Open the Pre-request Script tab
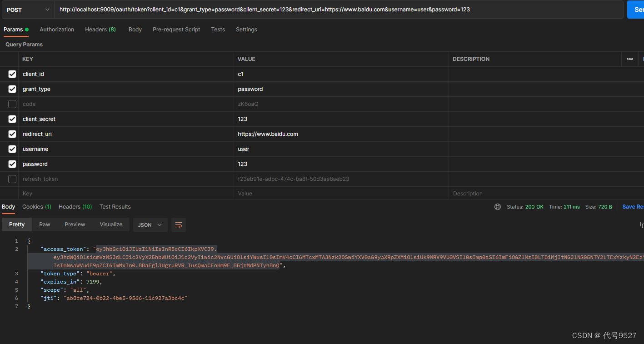The width and height of the screenshot is (644, 344). point(176,30)
